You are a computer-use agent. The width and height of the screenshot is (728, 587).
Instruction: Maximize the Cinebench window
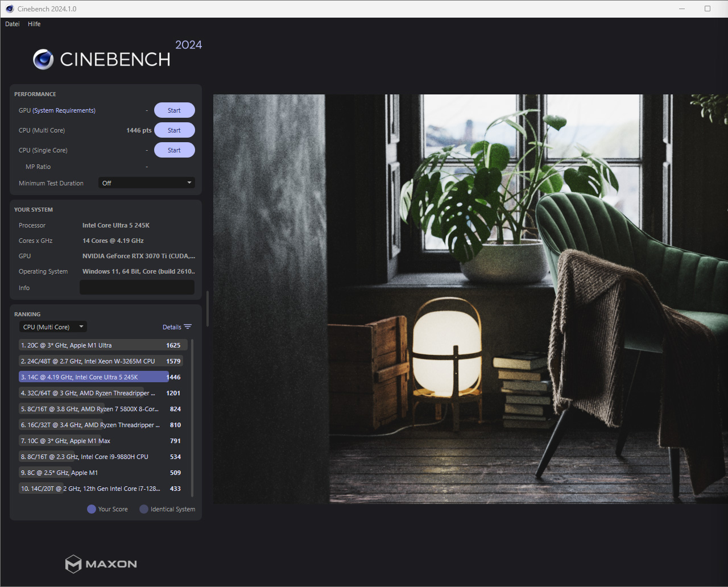point(708,9)
